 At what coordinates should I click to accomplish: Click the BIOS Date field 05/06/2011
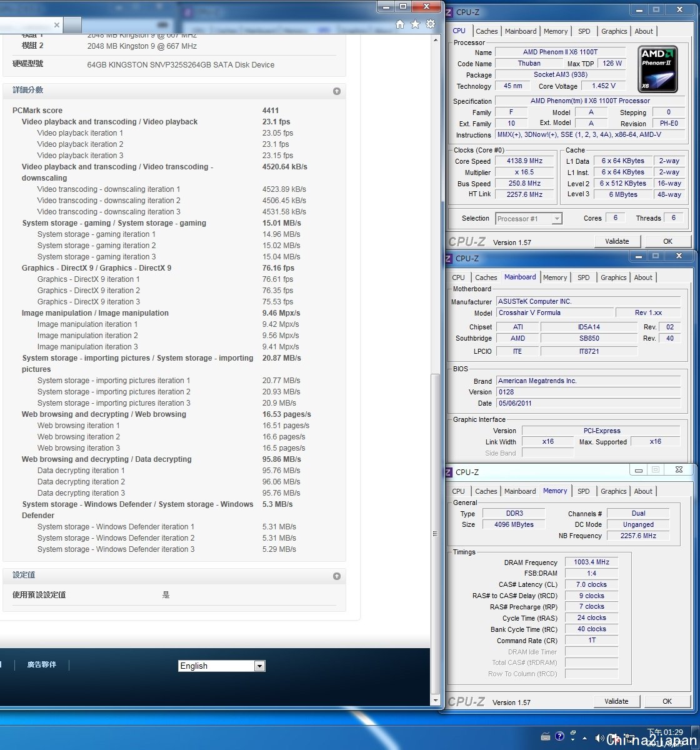point(588,404)
